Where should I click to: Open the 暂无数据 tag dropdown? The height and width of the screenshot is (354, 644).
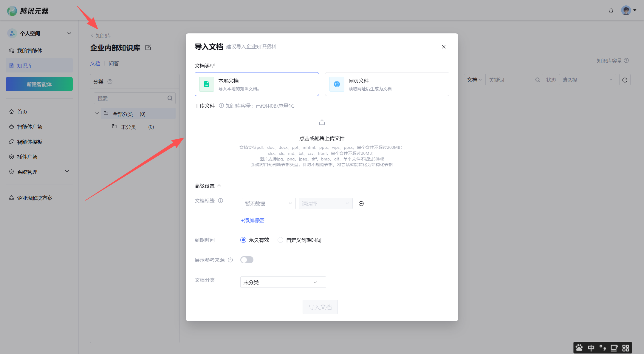pos(268,204)
